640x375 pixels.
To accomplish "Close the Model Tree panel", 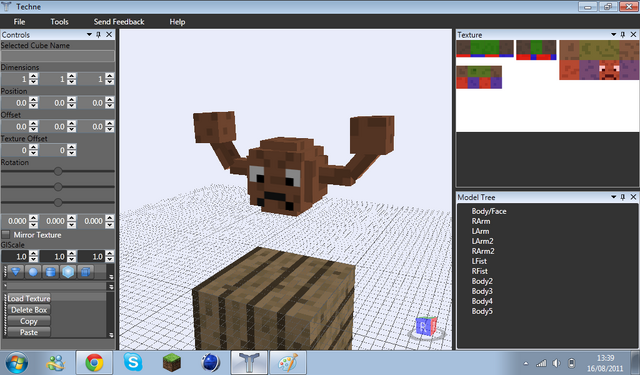I will click(x=633, y=197).
